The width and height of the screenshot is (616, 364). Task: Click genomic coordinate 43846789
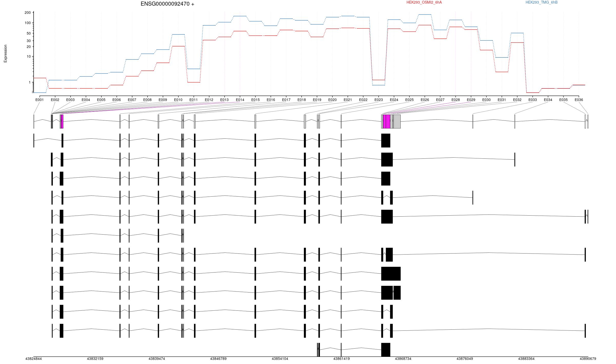click(x=218, y=359)
